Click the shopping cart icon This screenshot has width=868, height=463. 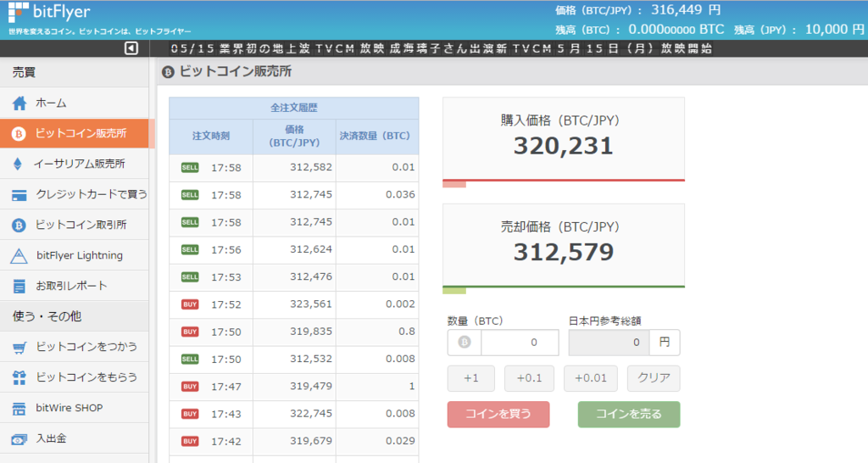click(19, 348)
